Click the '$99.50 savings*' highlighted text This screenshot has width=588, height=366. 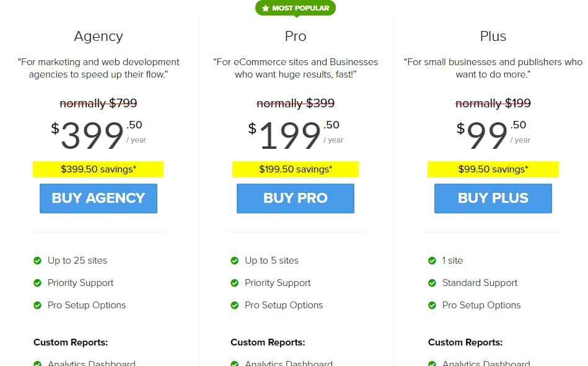point(493,169)
